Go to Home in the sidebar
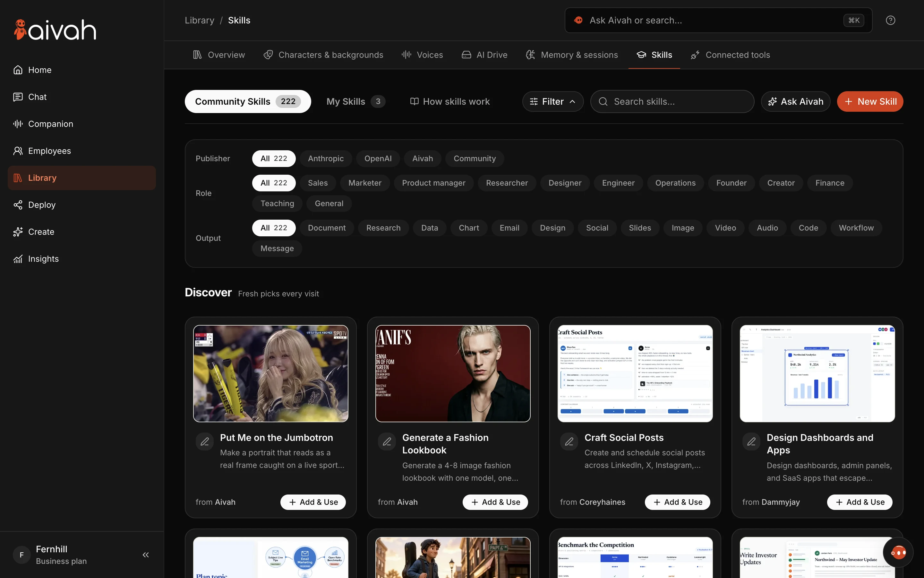Screen dimensions: 924x578 [x=82, y=70]
